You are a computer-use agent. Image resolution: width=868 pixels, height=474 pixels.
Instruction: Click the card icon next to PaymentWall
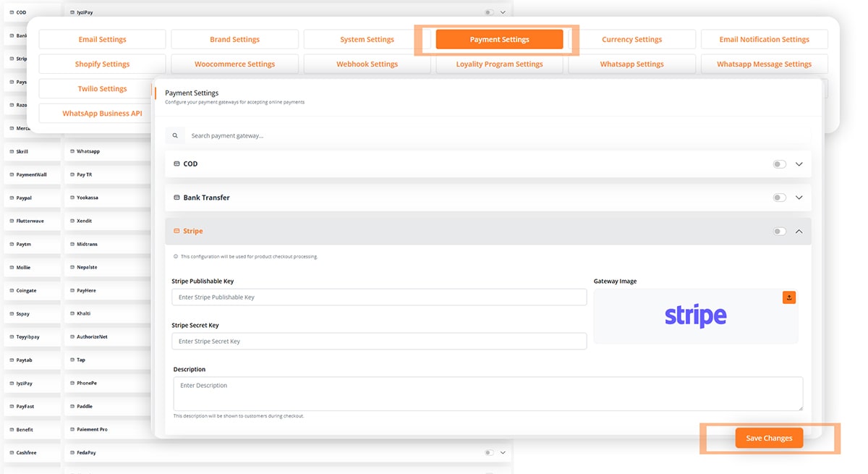click(x=12, y=174)
